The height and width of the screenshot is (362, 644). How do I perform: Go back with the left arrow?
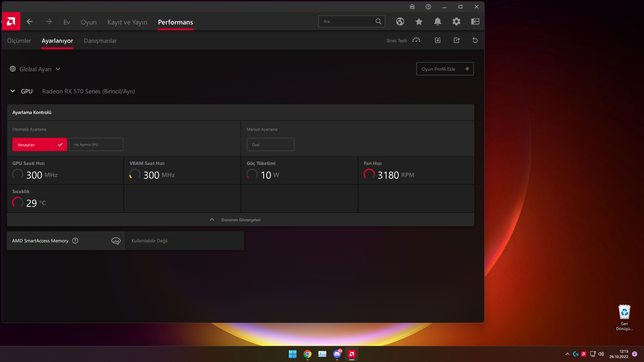(x=30, y=22)
